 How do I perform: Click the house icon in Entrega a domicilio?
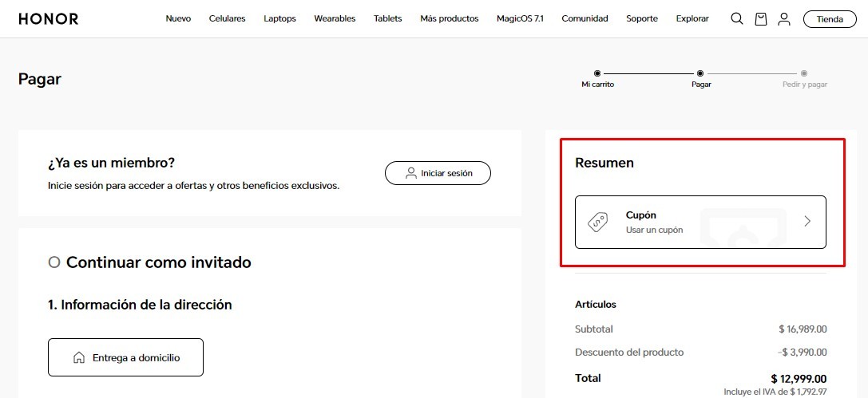[79, 358]
